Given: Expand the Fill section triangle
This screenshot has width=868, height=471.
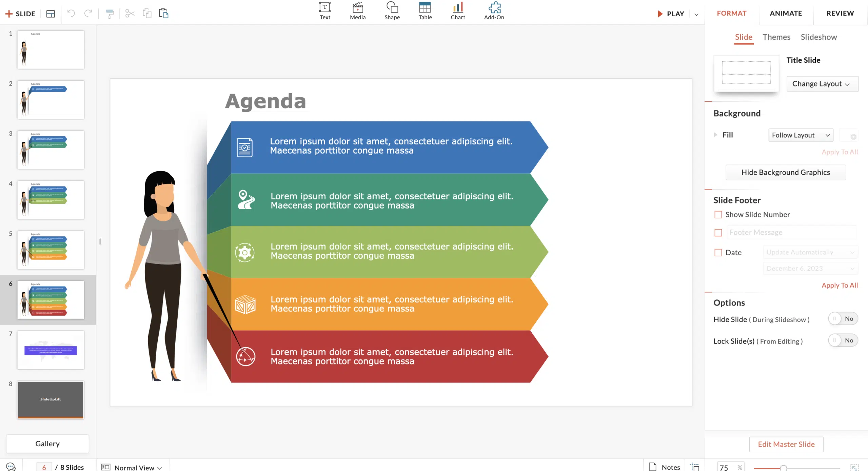Looking at the screenshot, I should coord(715,135).
